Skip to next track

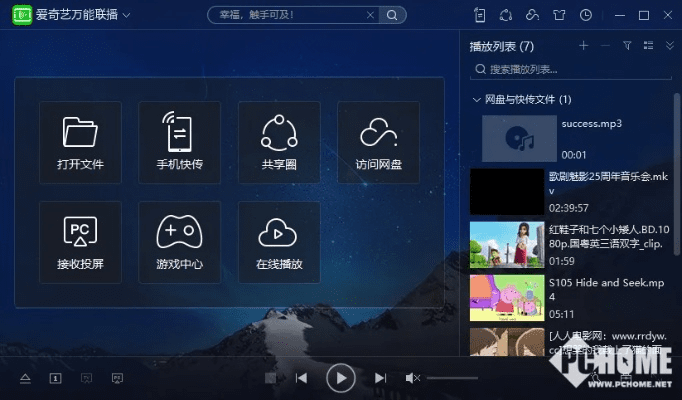(380, 378)
